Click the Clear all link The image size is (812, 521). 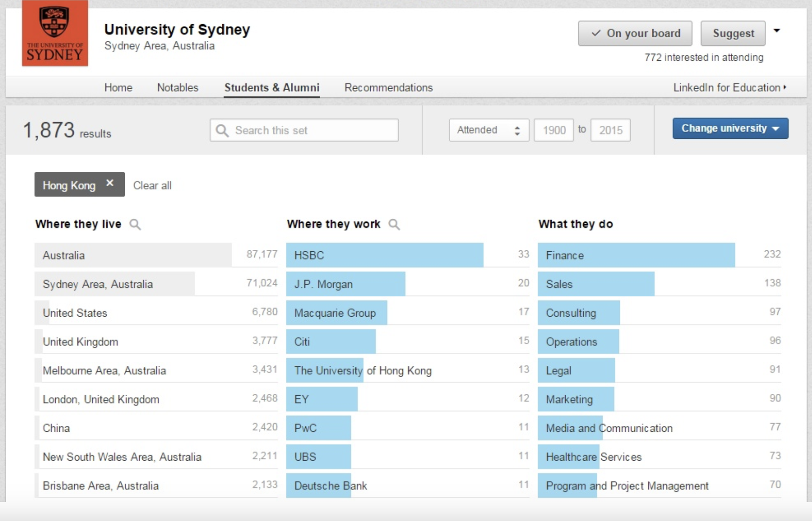click(152, 186)
